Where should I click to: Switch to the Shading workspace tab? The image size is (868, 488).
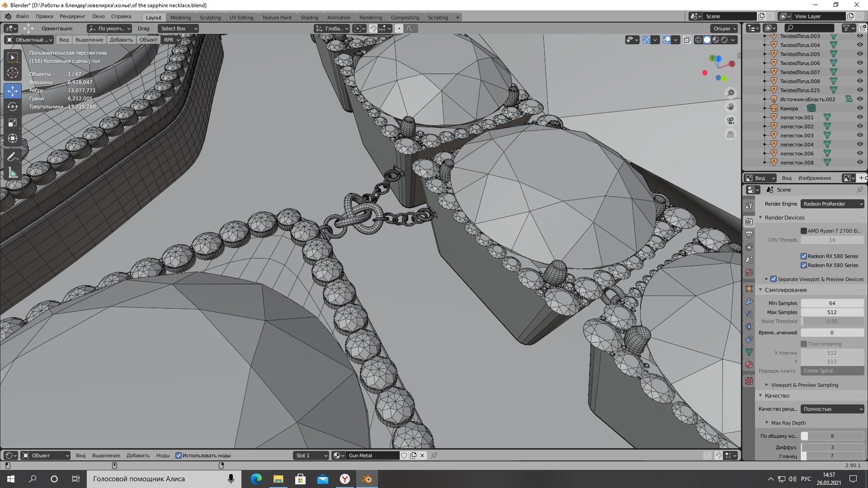point(309,18)
